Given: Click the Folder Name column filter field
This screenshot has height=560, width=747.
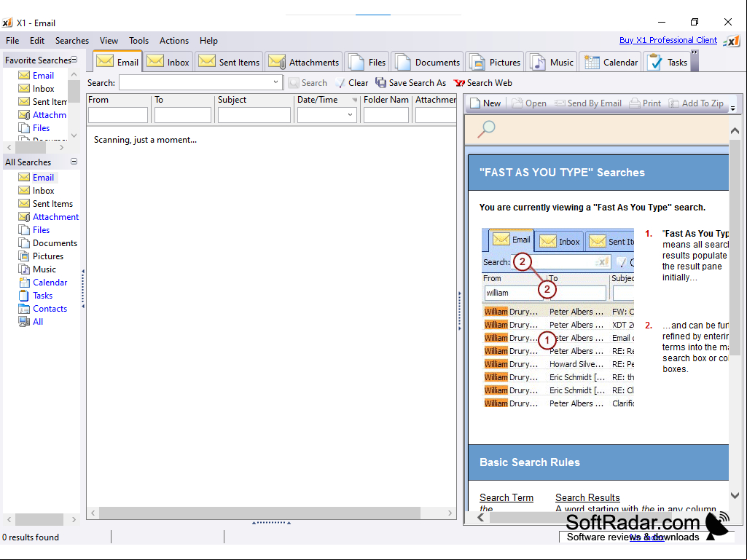Looking at the screenshot, I should click(386, 115).
